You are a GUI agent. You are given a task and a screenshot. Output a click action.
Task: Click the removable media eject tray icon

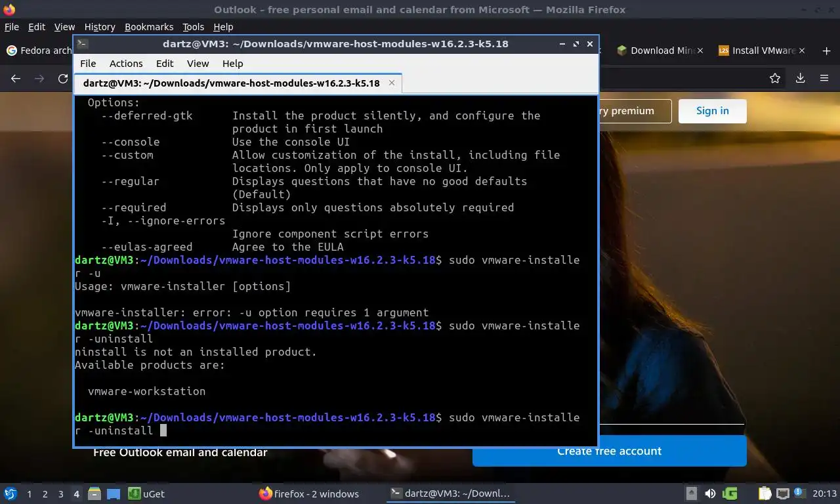691,493
